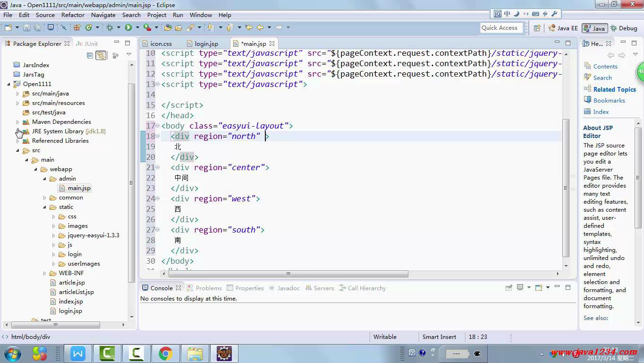
Task: Collapse the div fold at line 18
Action: point(158,136)
